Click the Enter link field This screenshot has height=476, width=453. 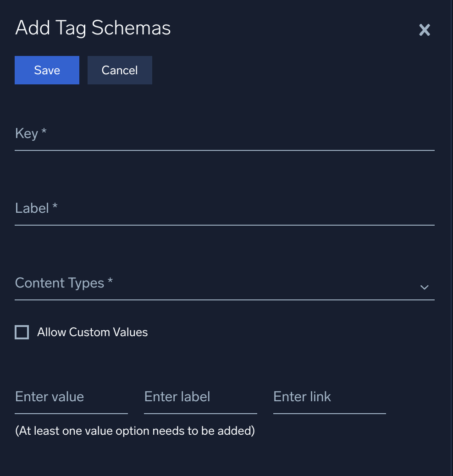point(329,397)
